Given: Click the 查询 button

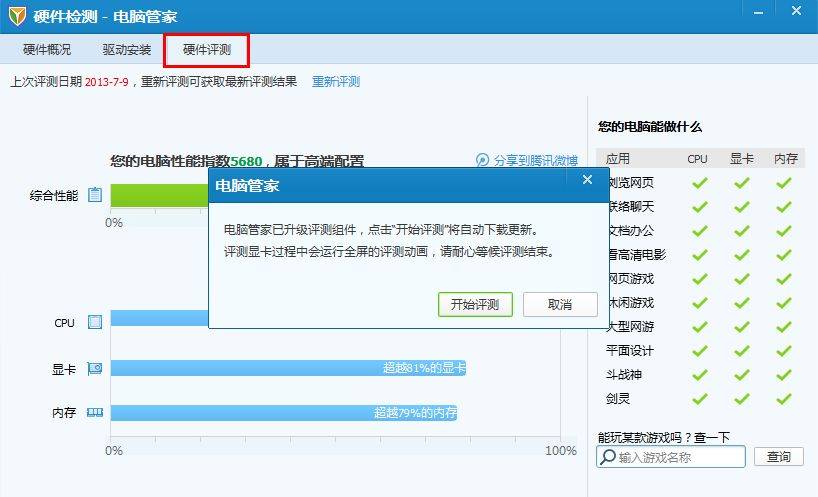Looking at the screenshot, I should 778,457.
